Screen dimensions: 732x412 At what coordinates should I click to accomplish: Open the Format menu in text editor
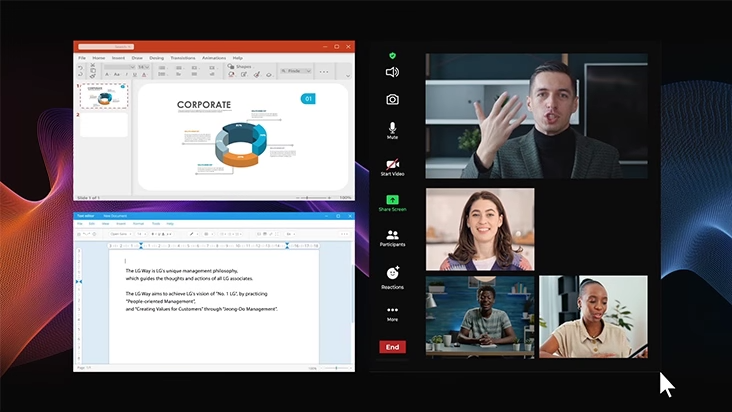click(139, 223)
